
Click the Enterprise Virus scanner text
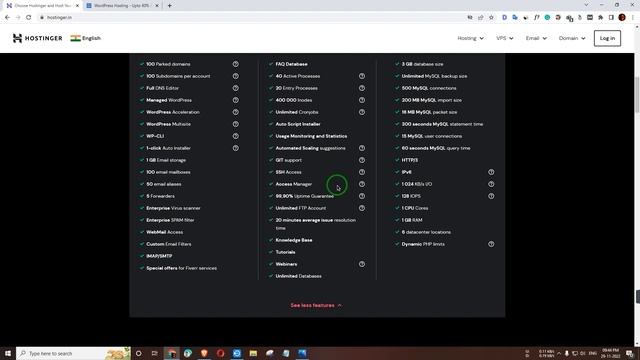(173, 208)
